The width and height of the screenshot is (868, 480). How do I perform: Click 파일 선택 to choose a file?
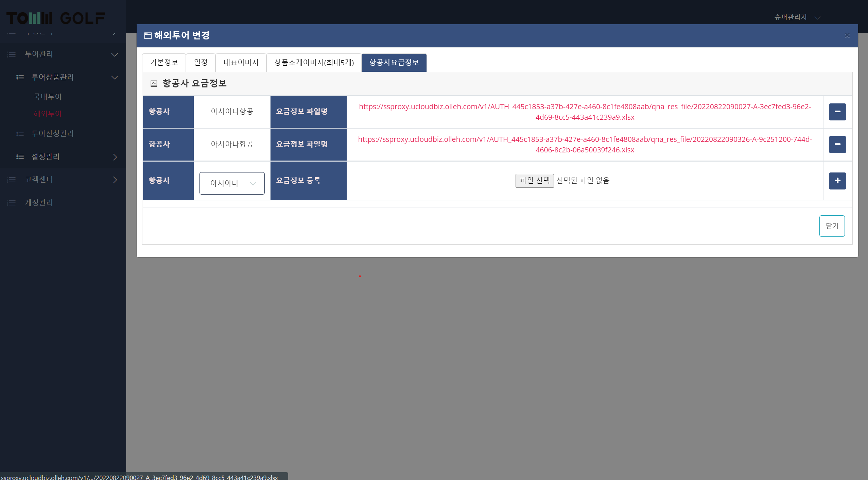(x=534, y=180)
